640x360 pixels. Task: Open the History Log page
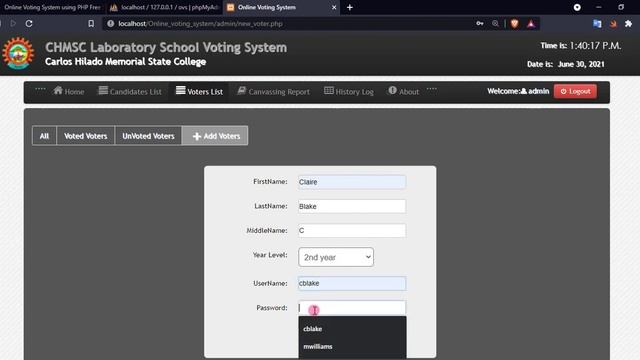tap(349, 91)
